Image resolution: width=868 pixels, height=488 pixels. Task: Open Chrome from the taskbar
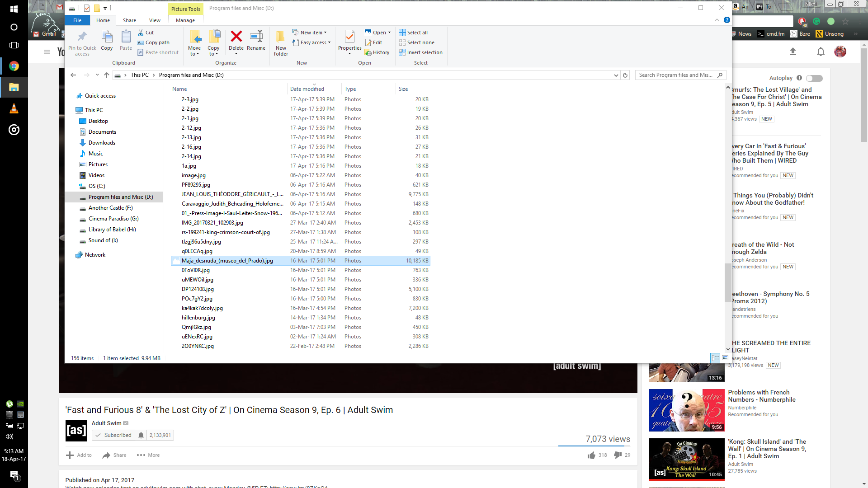14,66
